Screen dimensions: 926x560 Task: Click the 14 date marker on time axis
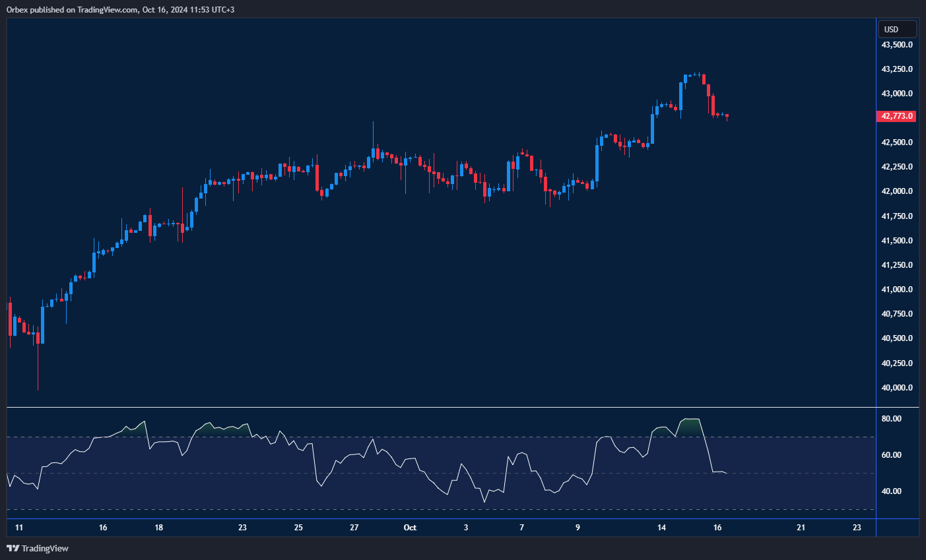pos(661,528)
